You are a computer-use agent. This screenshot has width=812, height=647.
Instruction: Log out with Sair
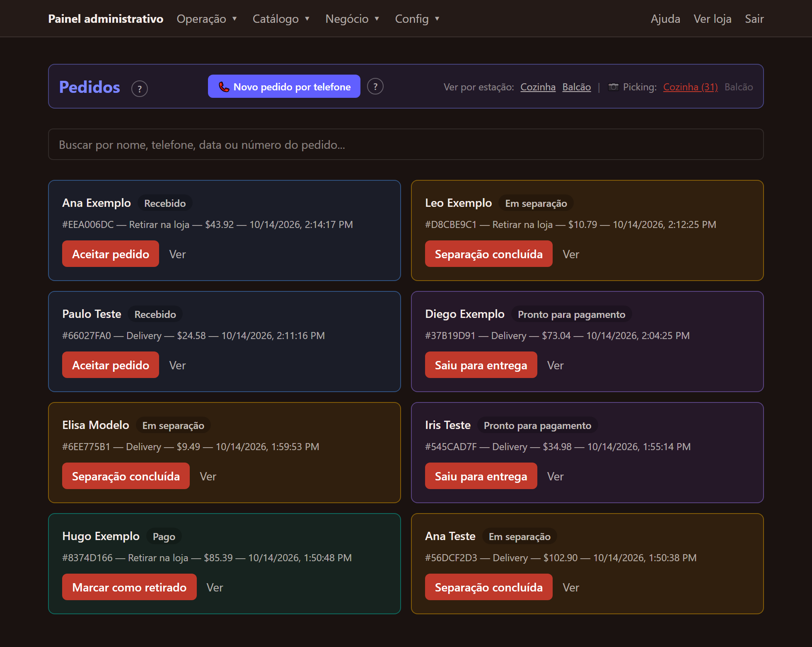tap(754, 19)
